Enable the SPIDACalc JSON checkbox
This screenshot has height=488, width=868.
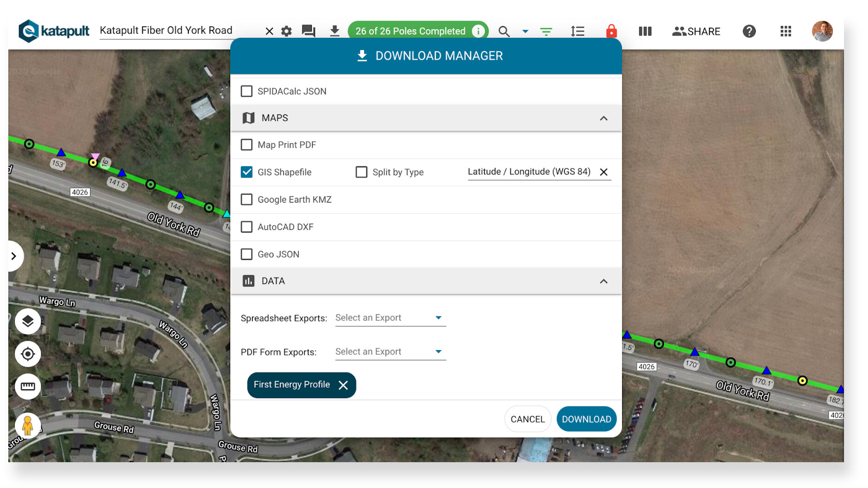click(x=247, y=91)
